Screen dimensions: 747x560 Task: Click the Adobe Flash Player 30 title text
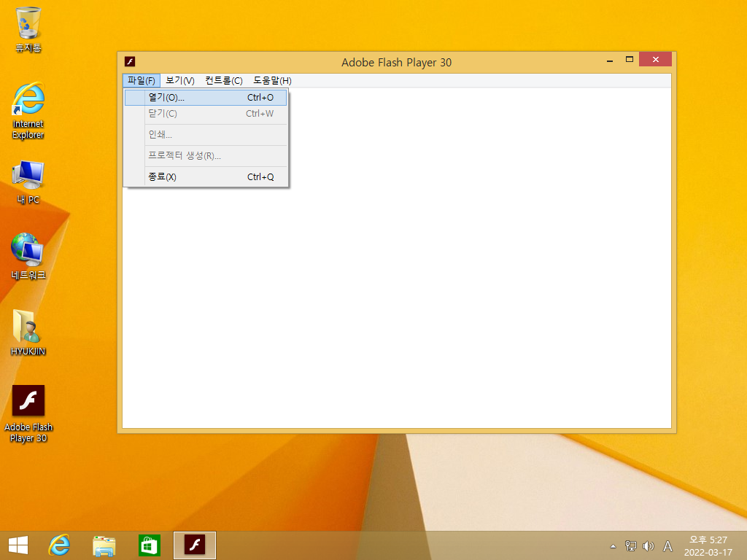pyautogui.click(x=396, y=63)
